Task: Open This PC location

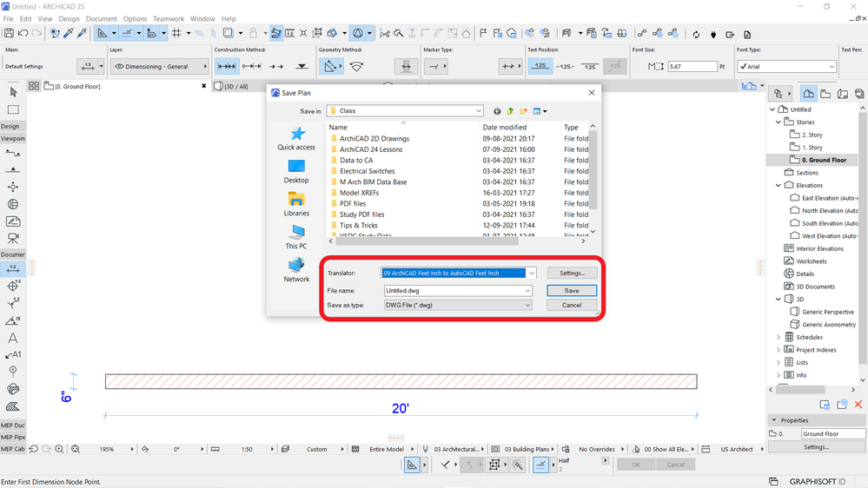Action: pos(296,237)
